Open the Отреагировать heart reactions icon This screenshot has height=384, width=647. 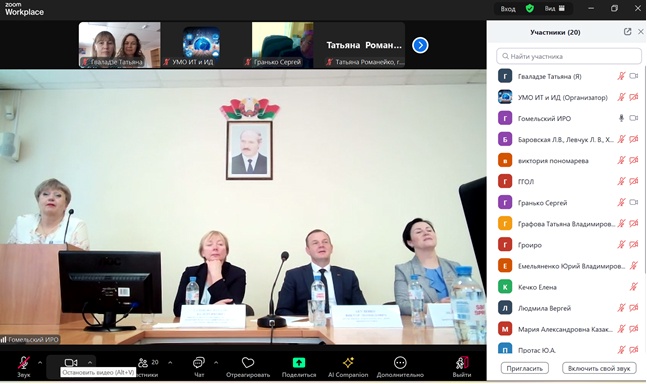coord(248,363)
